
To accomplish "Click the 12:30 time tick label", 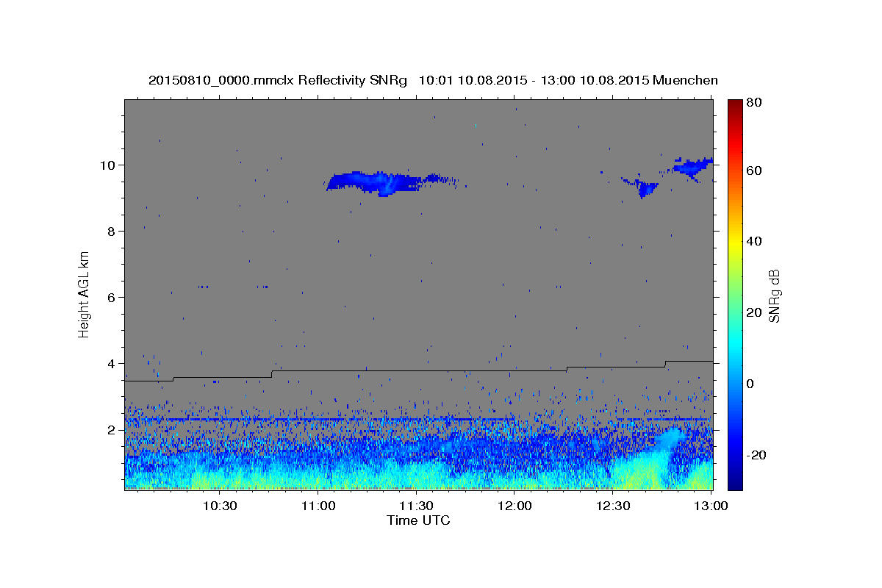I will 613,506.
